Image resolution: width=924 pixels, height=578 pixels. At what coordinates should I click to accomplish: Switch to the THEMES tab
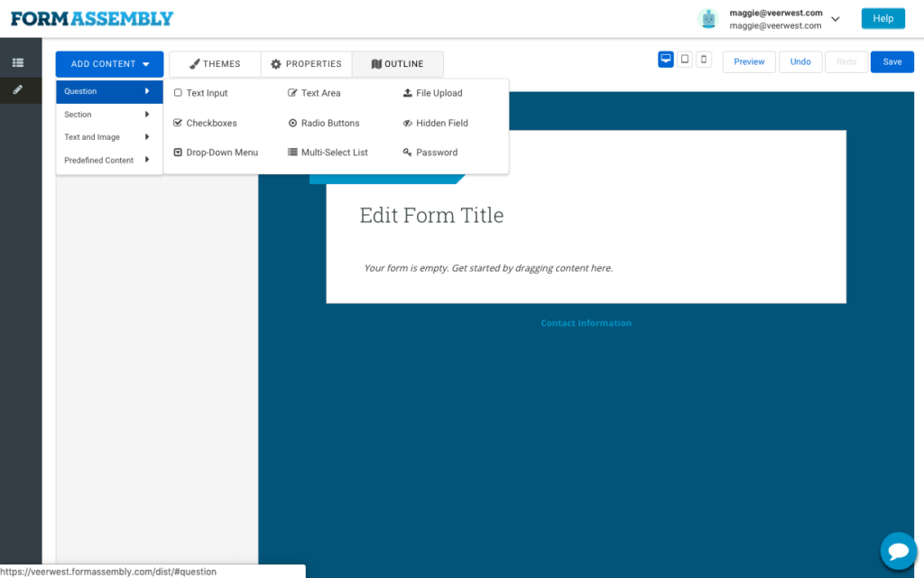tap(214, 64)
